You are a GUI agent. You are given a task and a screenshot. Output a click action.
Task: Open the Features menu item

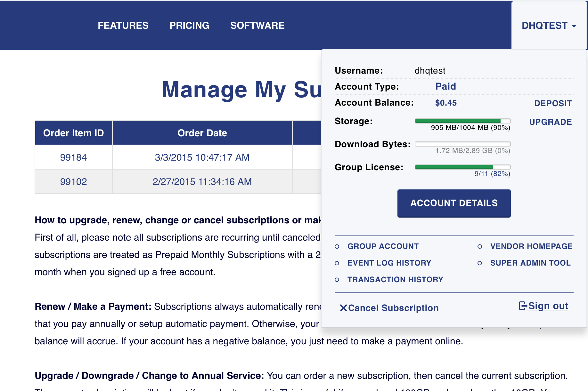click(123, 26)
